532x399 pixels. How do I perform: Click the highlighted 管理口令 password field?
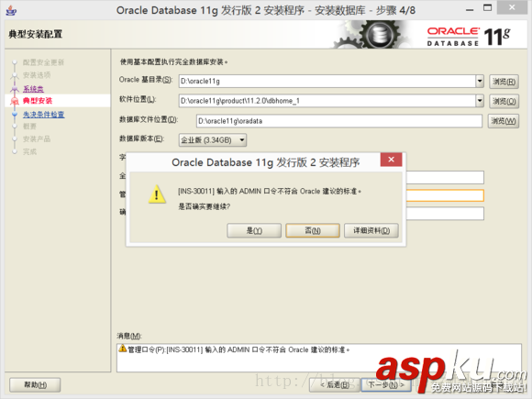[445, 195]
